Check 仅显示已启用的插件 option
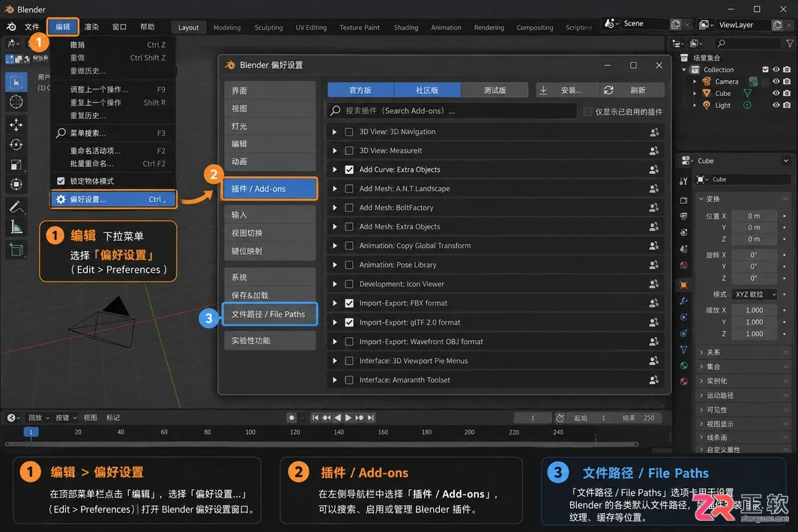798x532 pixels. [587, 112]
